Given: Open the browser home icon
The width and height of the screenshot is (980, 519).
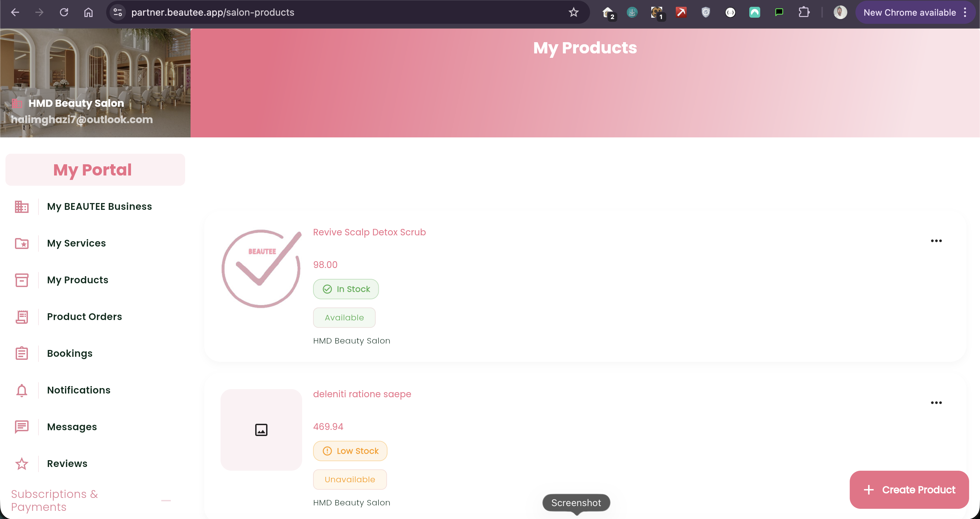Looking at the screenshot, I should pos(88,12).
